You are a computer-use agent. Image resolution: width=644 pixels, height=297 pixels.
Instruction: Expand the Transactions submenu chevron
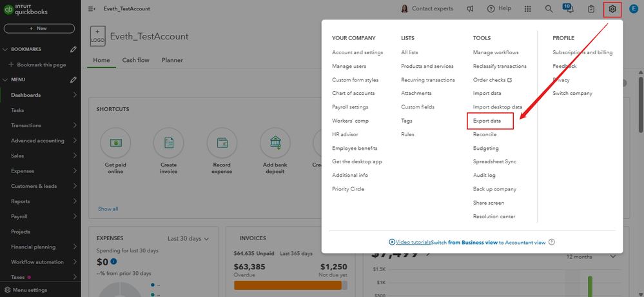coord(75,125)
